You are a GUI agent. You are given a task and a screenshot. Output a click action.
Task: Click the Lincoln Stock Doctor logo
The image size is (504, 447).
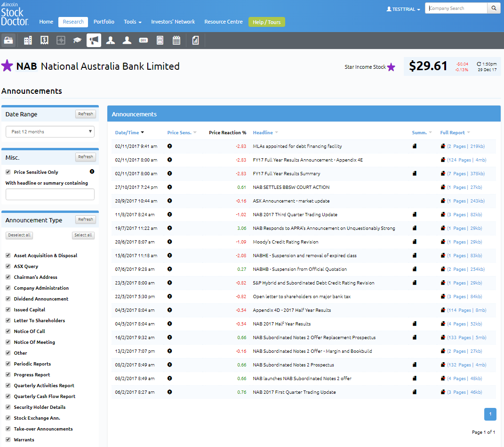[x=15, y=15]
